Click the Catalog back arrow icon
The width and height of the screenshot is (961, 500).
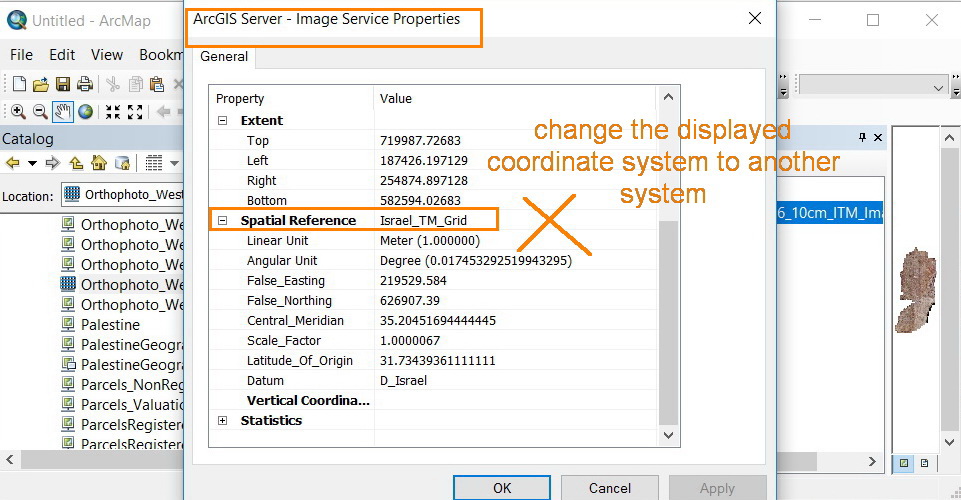click(13, 163)
